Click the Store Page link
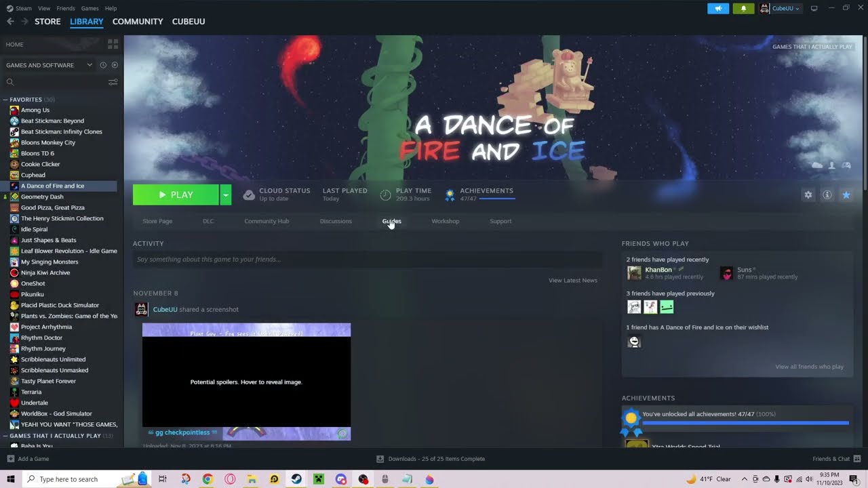Viewport: 868px width, 488px height. tap(157, 221)
